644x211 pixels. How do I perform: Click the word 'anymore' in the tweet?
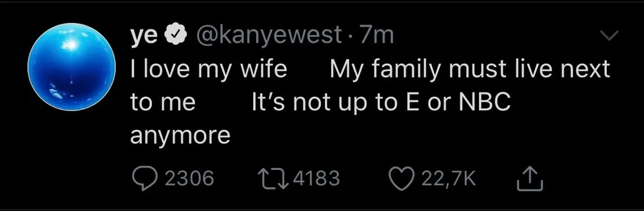(180, 136)
